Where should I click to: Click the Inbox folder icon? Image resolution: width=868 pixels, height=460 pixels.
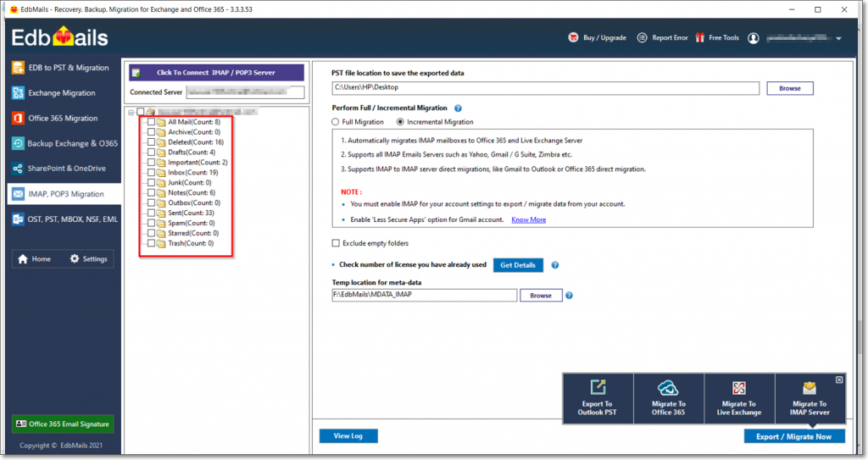point(161,173)
